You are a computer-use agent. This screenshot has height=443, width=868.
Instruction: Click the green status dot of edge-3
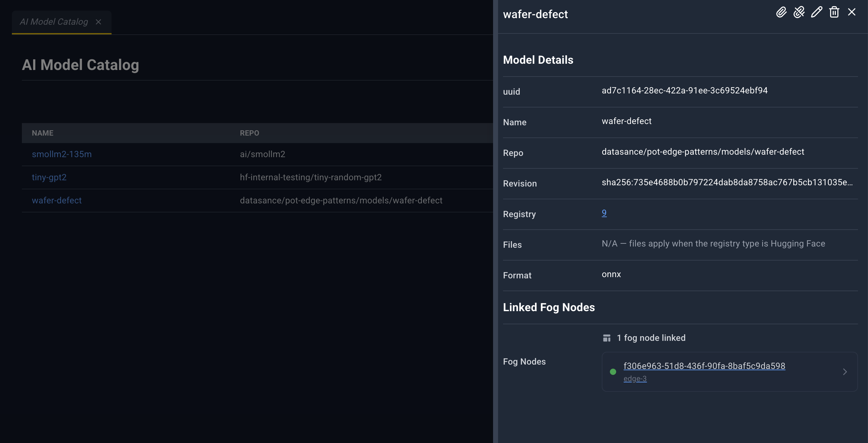[x=613, y=371]
